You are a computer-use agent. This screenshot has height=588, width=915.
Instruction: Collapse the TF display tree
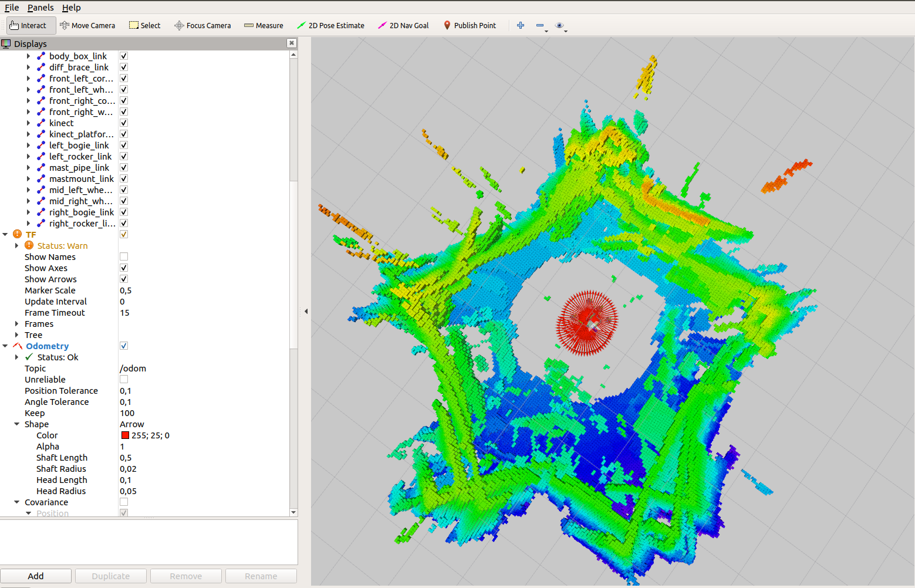pos(5,234)
